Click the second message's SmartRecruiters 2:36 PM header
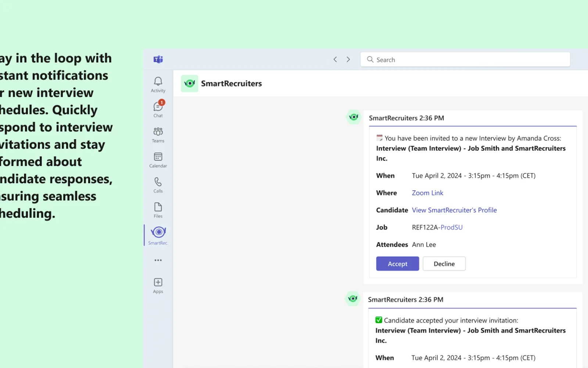The height and width of the screenshot is (368, 588). coord(406,300)
